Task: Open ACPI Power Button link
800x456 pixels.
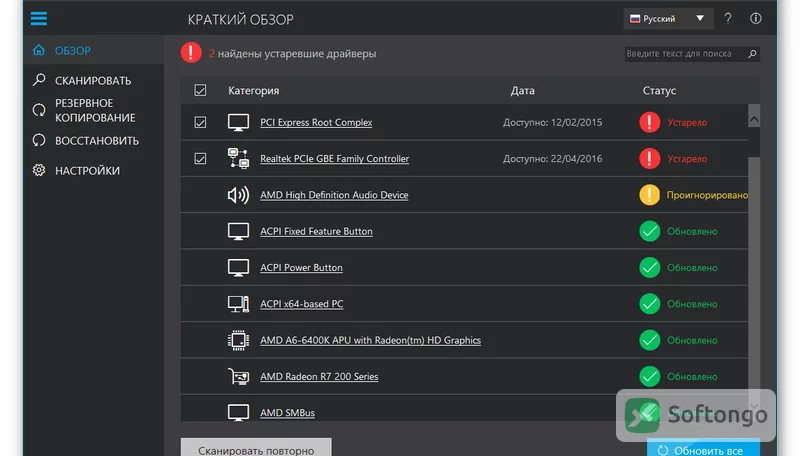Action: pos(302,267)
